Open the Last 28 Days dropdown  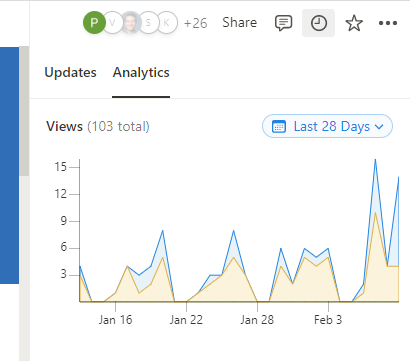tap(327, 126)
